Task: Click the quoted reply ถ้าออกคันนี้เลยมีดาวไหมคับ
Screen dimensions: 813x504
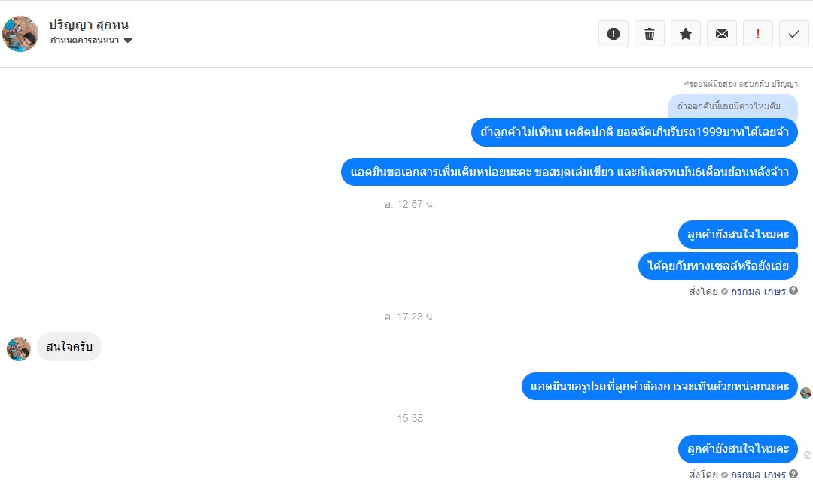Action: click(x=732, y=106)
